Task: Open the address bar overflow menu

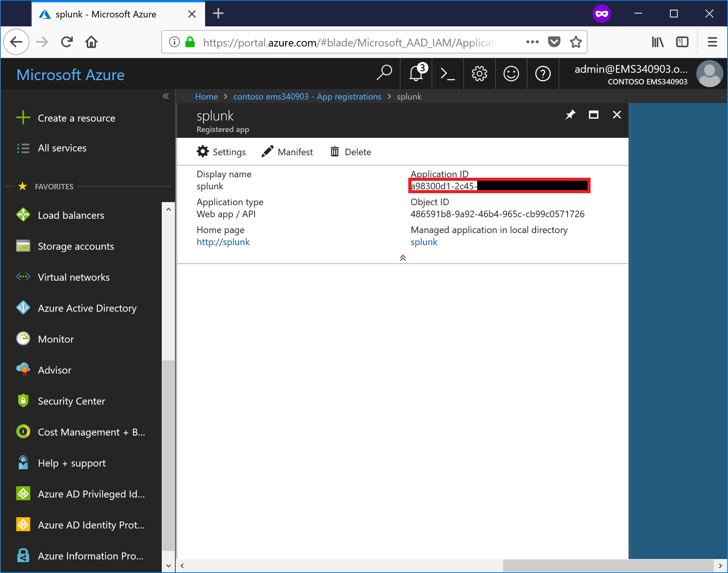Action: [532, 42]
